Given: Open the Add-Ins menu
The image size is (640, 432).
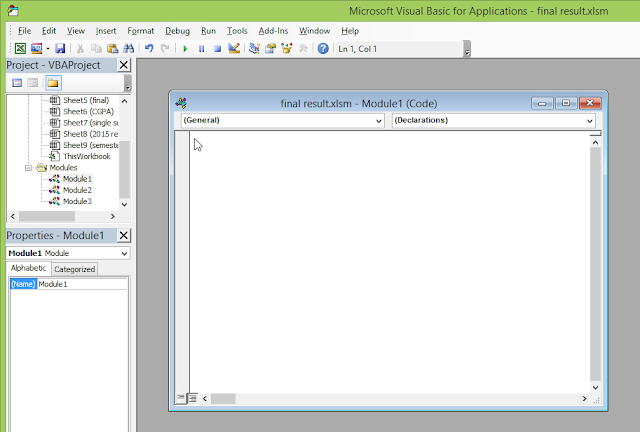Looking at the screenshot, I should (x=273, y=31).
